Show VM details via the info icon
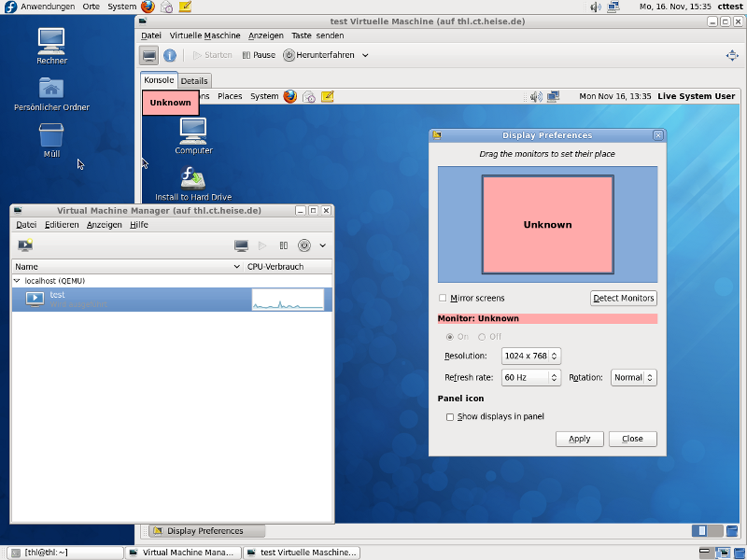 coord(170,55)
